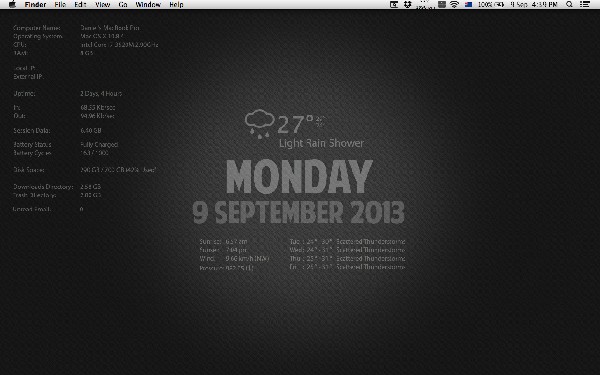This screenshot has width=600, height=375.
Task: Open the Edit menu
Action: (x=80, y=5)
